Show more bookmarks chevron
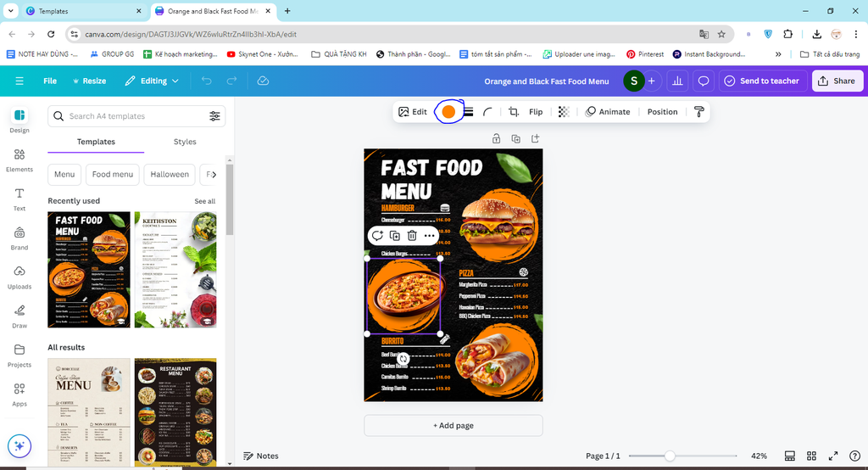The width and height of the screenshot is (868, 470). coord(778,54)
